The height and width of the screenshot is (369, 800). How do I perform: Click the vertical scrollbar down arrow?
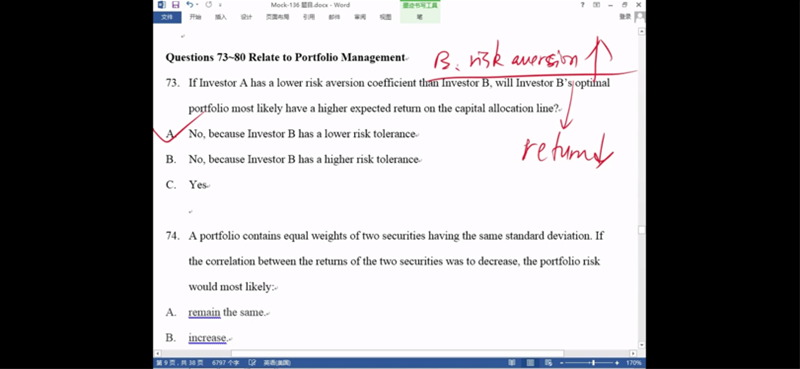[x=641, y=346]
